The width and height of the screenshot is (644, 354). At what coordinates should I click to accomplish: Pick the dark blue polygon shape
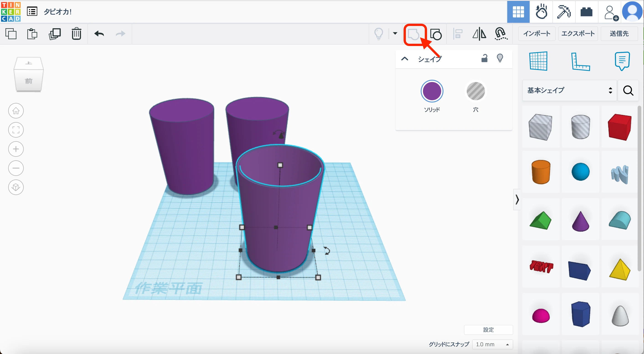pyautogui.click(x=580, y=314)
